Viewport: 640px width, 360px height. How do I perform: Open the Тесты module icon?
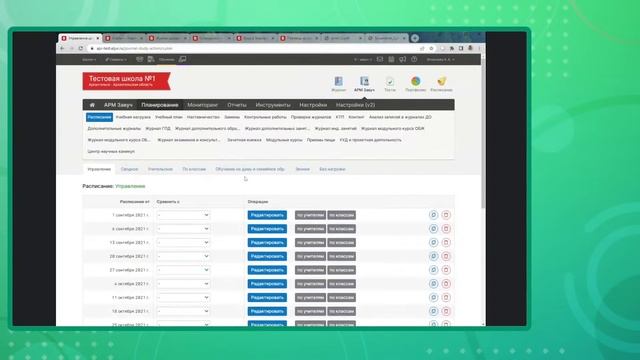[390, 84]
